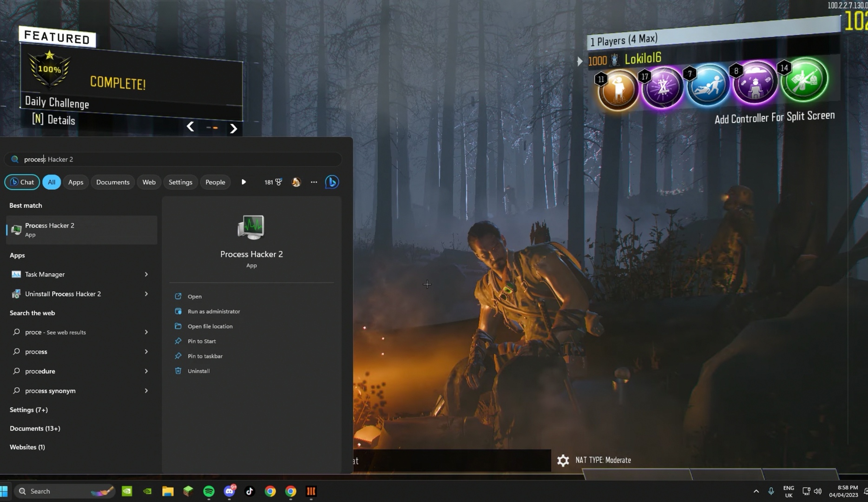Open Spotify from the taskbar
Screen dimensions: 868x502
(209, 491)
